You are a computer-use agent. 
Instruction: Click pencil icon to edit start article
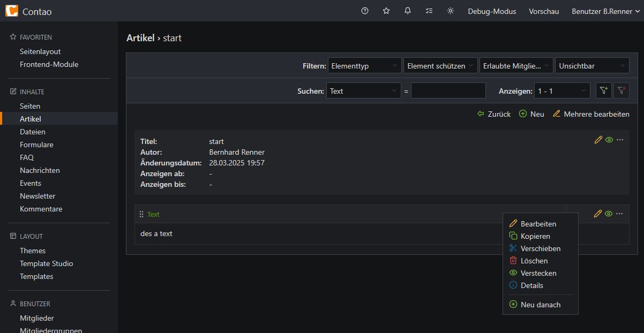pos(598,140)
